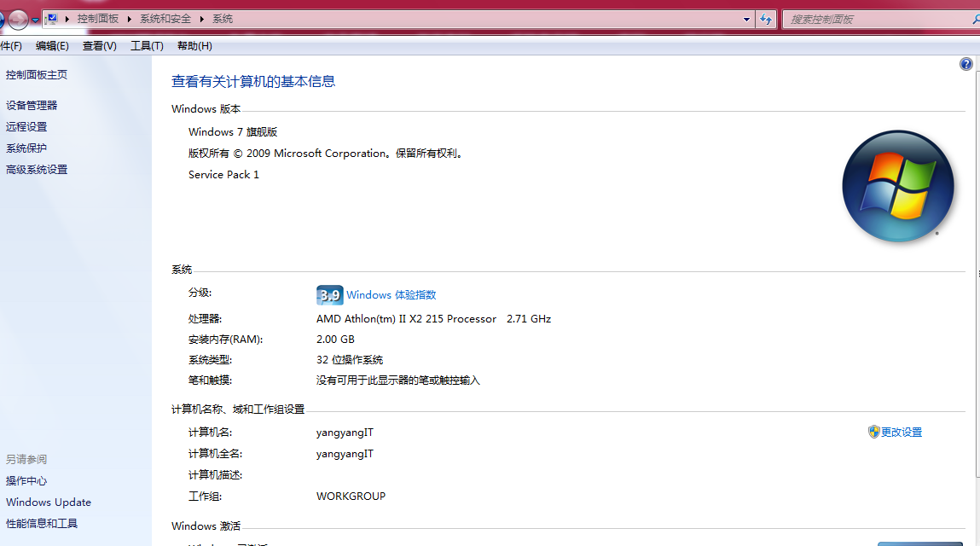Screen dimensions: 980x546
Task: Open the 工具(T) menu
Action: point(147,46)
